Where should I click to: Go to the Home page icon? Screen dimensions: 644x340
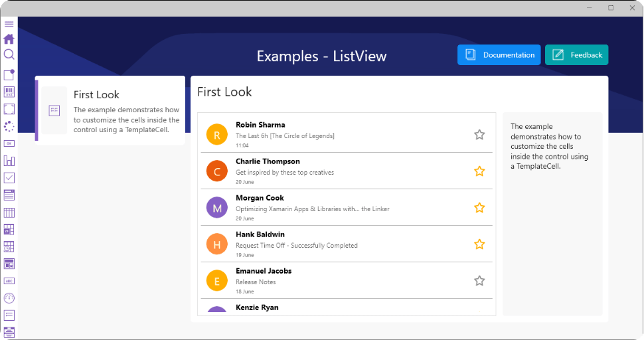coord(9,39)
